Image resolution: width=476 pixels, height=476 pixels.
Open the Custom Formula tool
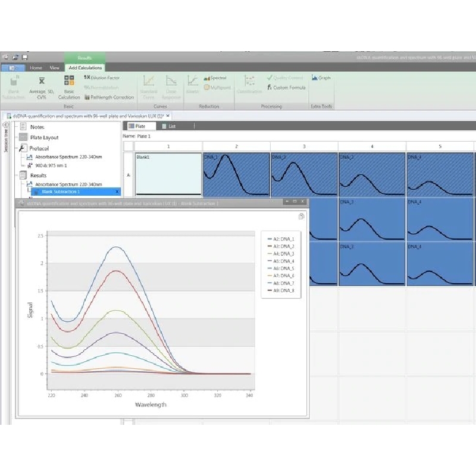(286, 87)
